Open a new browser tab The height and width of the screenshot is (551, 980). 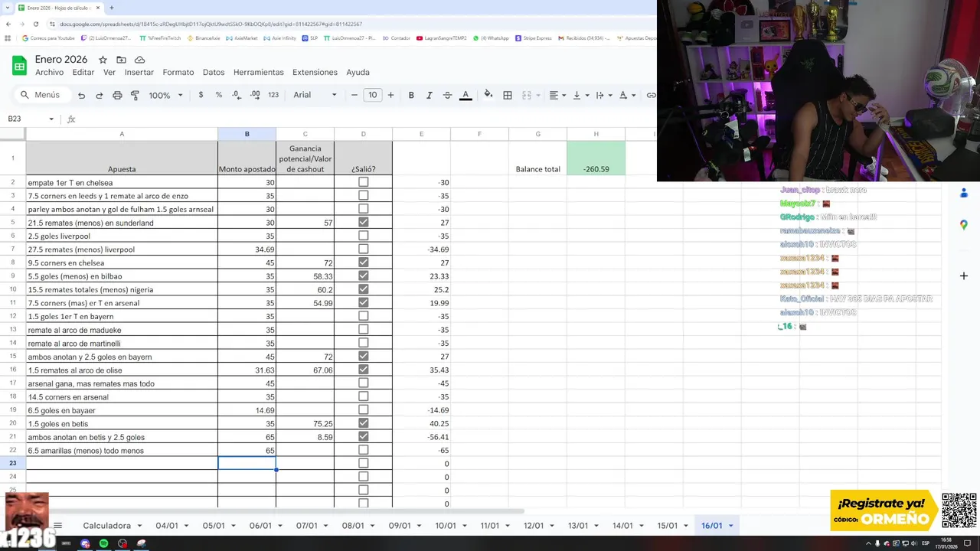point(112,8)
